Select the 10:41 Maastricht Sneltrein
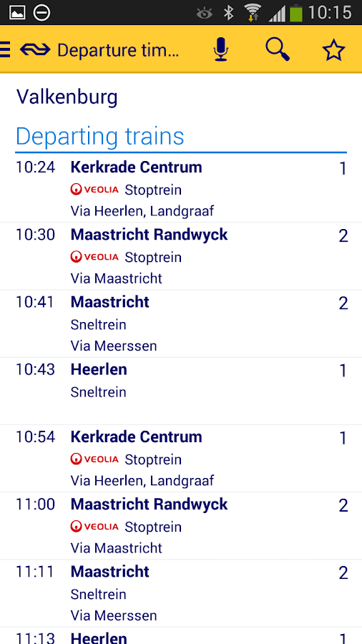Screen dimensions: 362x644 coord(181,323)
